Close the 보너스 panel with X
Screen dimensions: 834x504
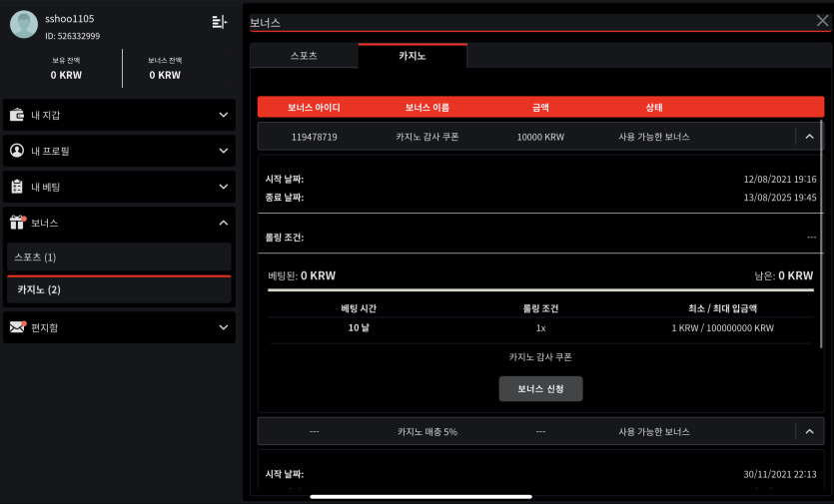click(822, 21)
